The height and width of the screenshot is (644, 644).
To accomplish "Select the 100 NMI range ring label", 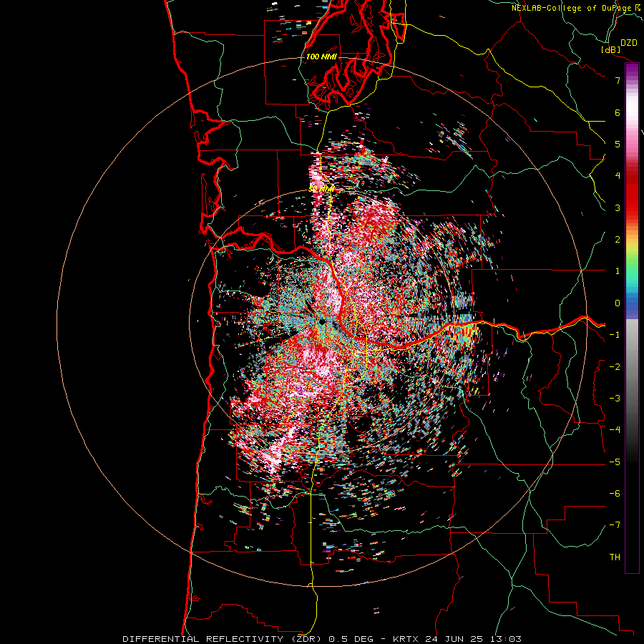I will coord(321,57).
